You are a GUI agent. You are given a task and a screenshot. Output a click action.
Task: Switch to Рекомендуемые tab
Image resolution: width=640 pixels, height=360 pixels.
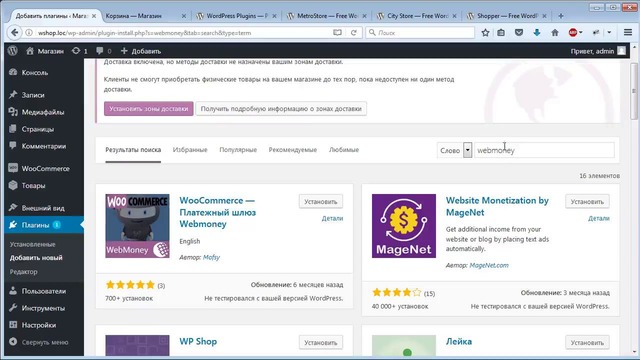[293, 150]
